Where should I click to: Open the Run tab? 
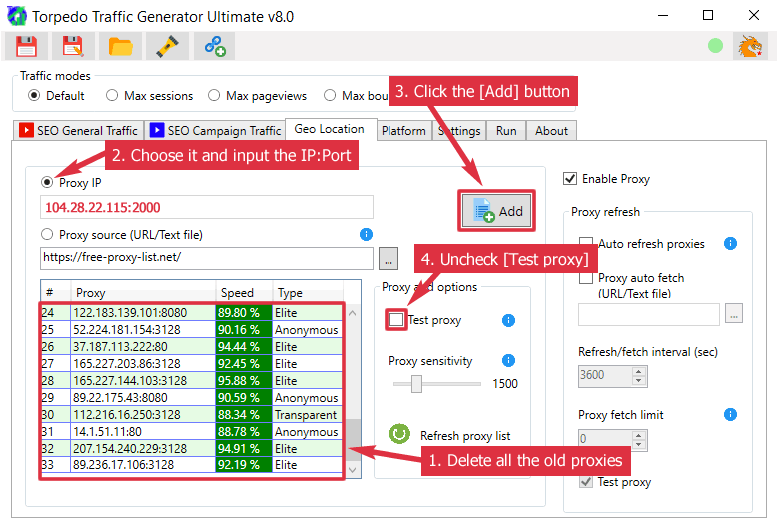tap(506, 131)
